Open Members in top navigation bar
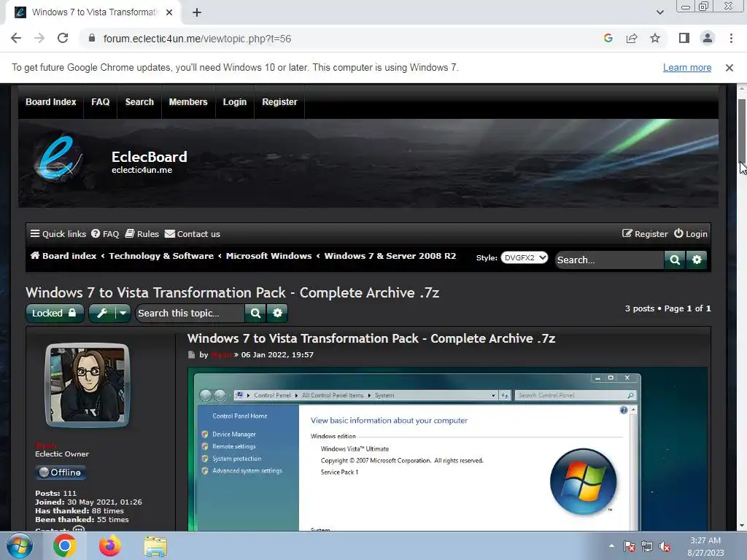Screen dimensions: 747x560 click(188, 102)
